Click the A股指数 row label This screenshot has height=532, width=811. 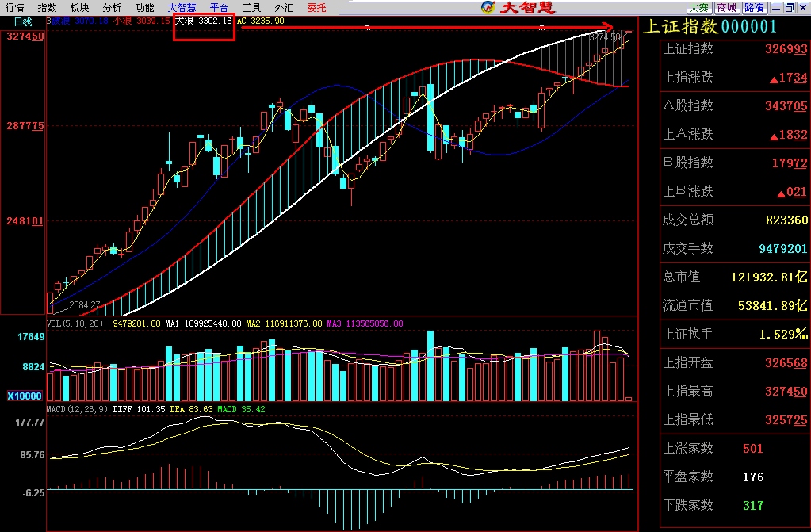click(x=688, y=105)
